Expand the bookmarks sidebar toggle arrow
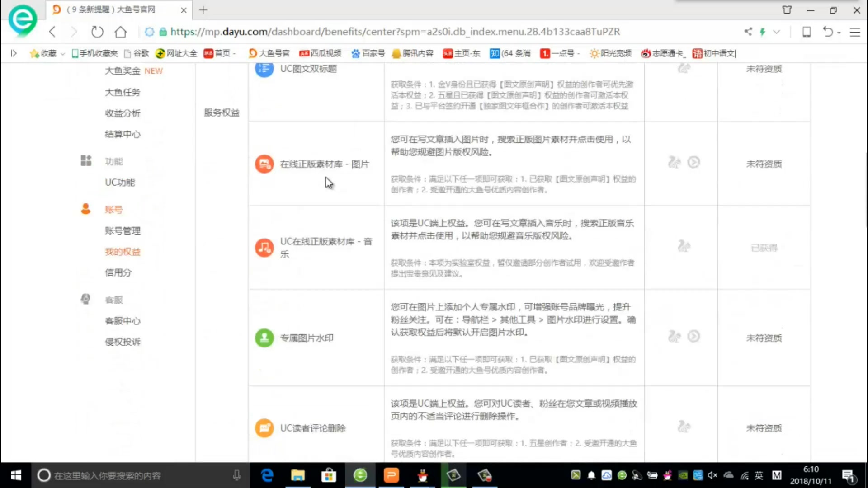Image resolution: width=868 pixels, height=488 pixels. coord(14,53)
